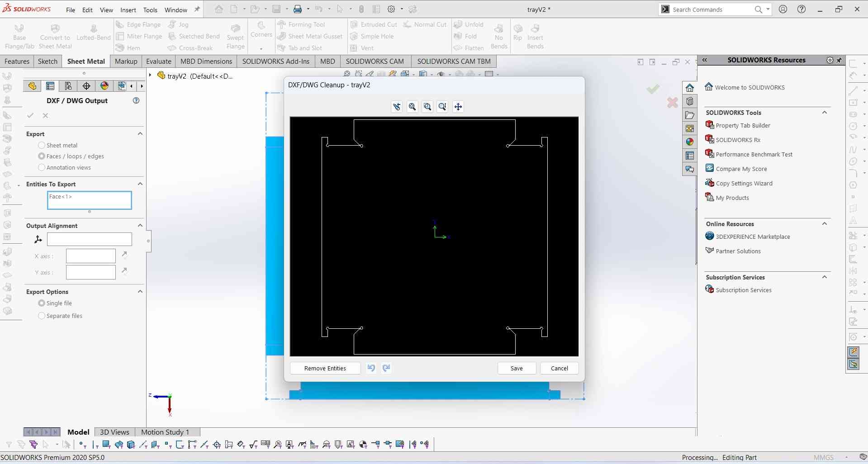Open the Appearances task pane icon
This screenshot has height=464, width=868.
pyautogui.click(x=690, y=142)
